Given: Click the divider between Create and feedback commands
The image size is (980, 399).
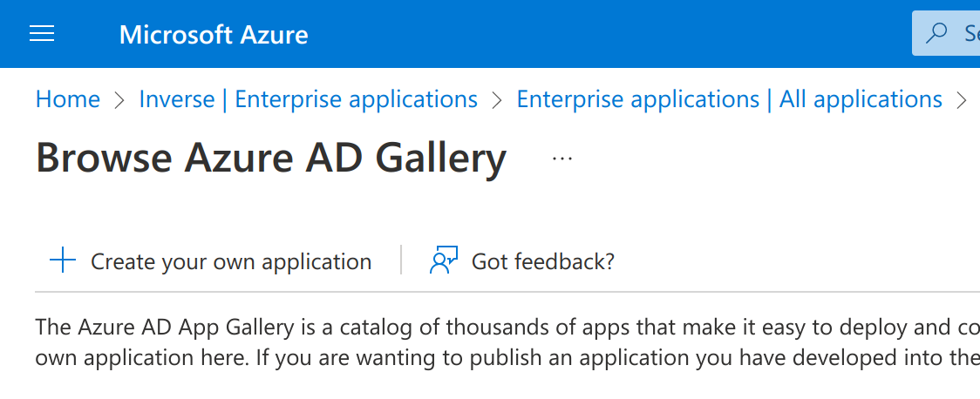Looking at the screenshot, I should [401, 260].
